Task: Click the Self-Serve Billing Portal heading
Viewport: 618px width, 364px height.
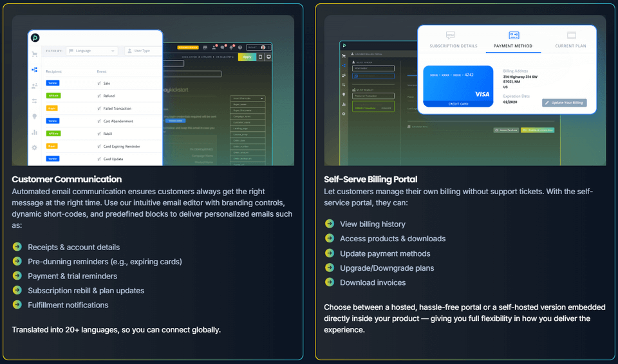Action: 371,179
